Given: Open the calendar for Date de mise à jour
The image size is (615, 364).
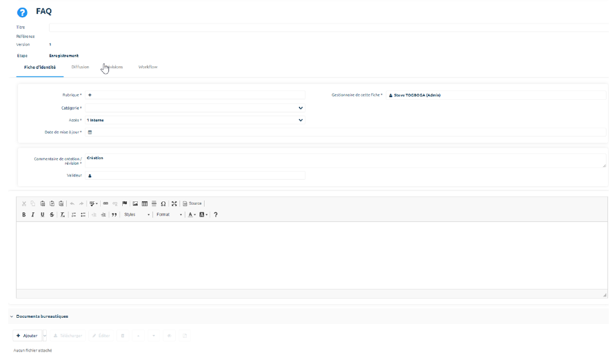Looking at the screenshot, I should pos(90,132).
